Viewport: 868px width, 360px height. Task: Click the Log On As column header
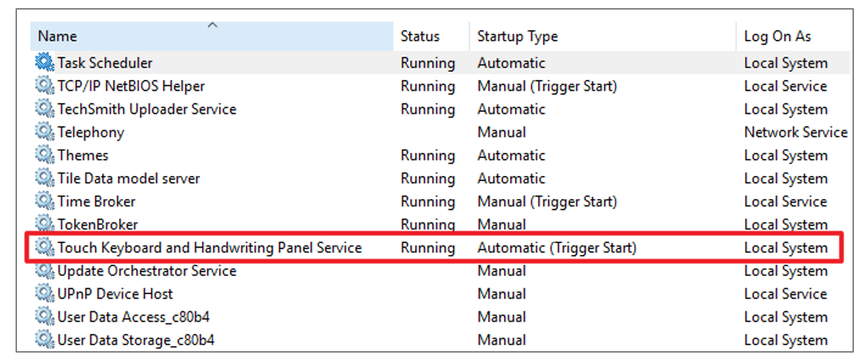(793, 36)
